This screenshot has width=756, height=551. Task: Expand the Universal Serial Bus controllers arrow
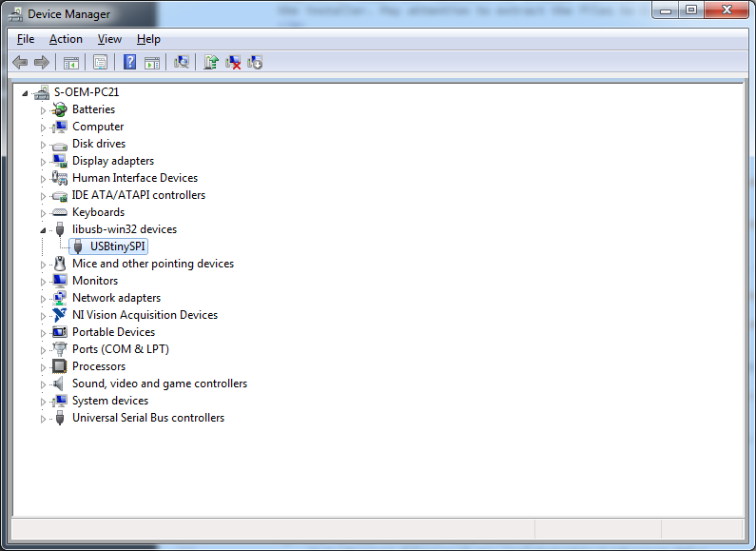click(43, 419)
